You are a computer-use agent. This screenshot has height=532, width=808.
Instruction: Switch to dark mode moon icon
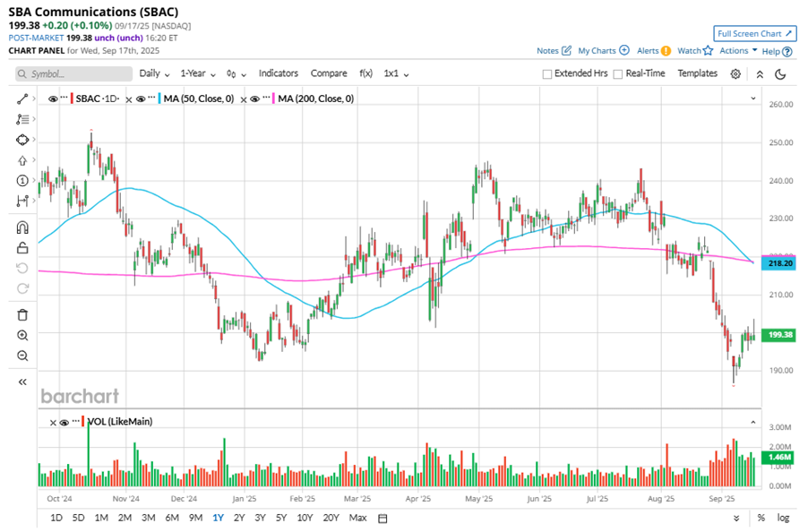pos(781,74)
